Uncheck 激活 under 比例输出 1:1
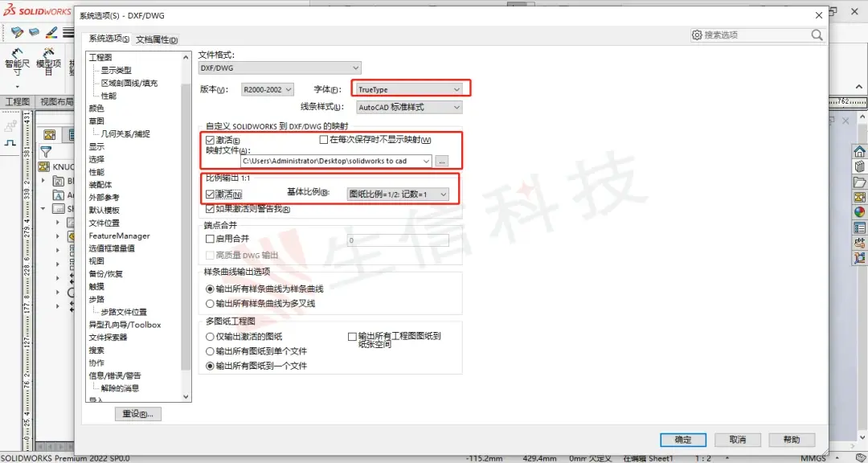 coord(210,195)
